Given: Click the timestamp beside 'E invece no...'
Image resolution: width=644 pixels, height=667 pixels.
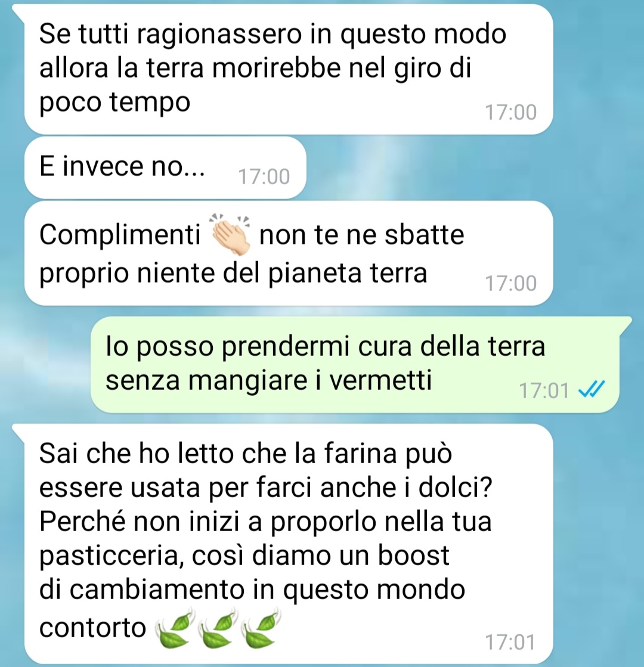Looking at the screenshot, I should point(264,176).
